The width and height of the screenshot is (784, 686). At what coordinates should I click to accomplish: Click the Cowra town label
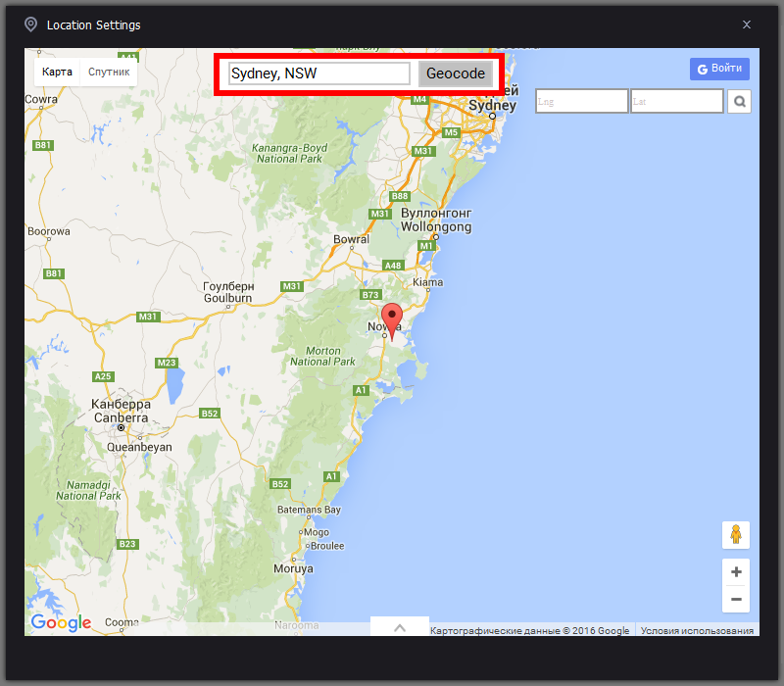(41, 99)
